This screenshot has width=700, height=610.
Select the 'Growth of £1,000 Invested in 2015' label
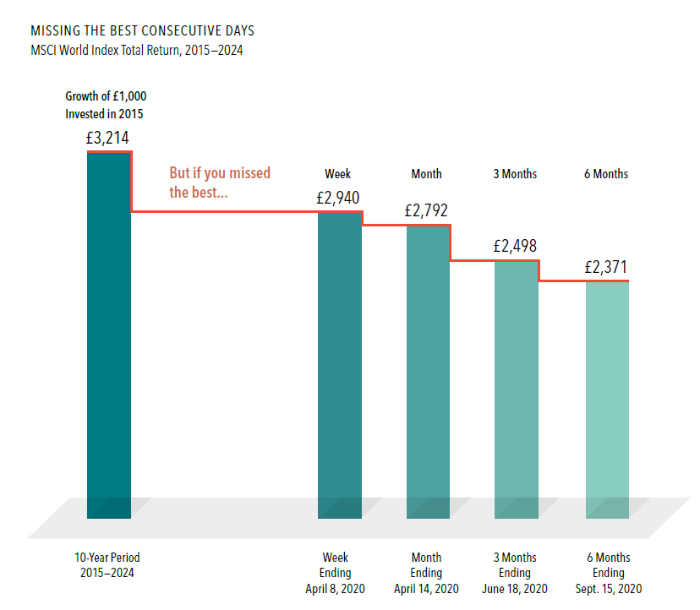click(x=106, y=105)
